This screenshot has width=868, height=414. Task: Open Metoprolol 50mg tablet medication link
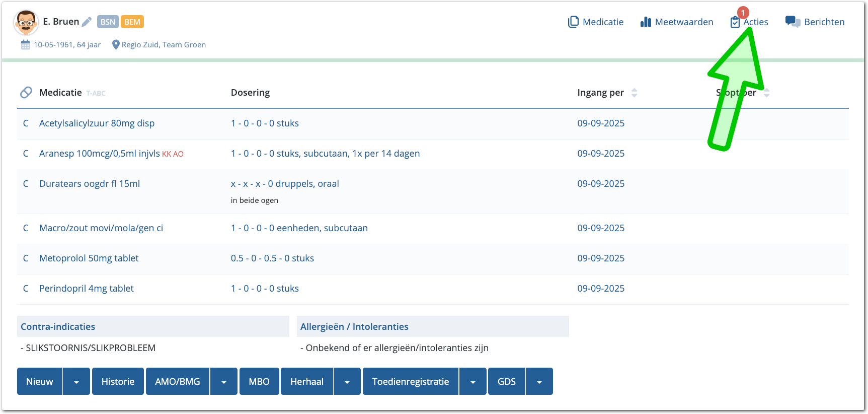pyautogui.click(x=89, y=258)
